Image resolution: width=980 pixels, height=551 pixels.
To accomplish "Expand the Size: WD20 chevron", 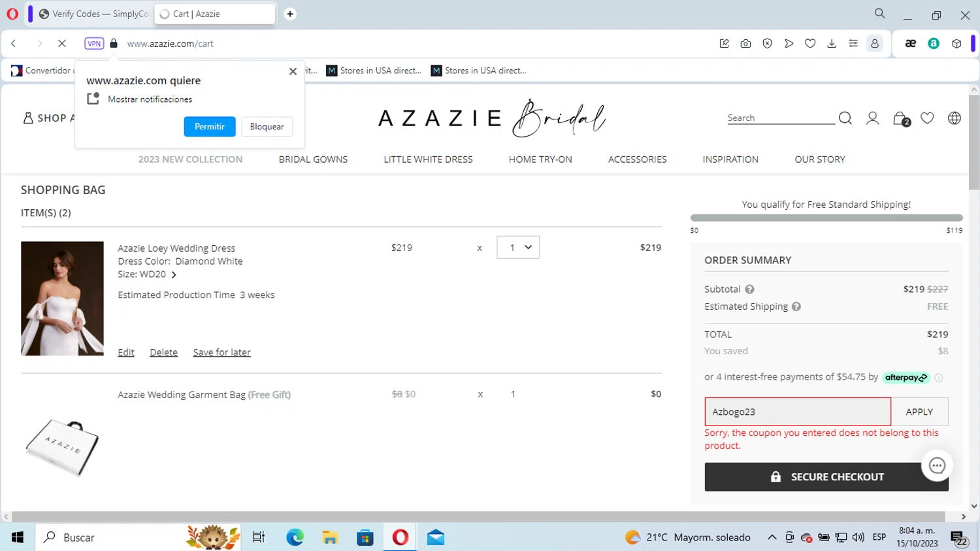I will coord(174,275).
